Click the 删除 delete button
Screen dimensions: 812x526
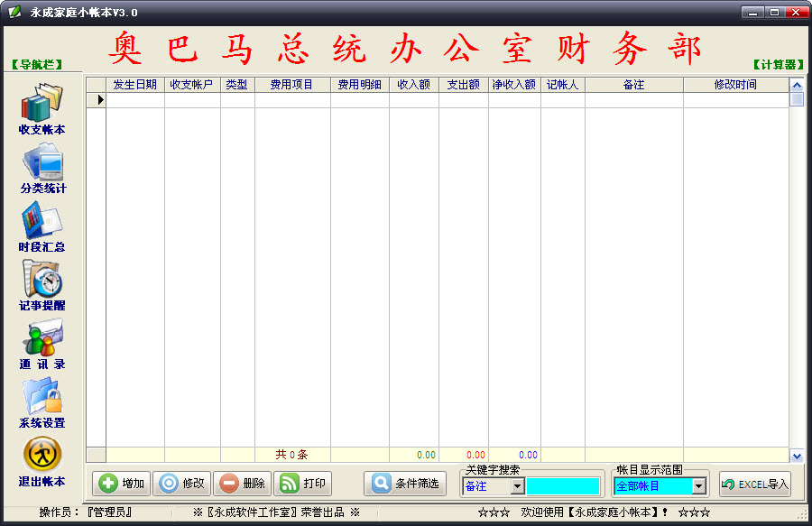(x=243, y=484)
